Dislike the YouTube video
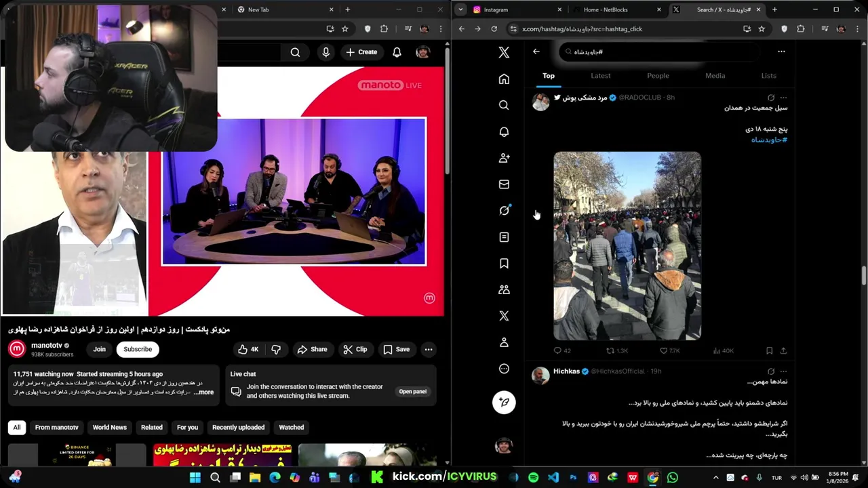The width and height of the screenshot is (868, 488). [276, 349]
